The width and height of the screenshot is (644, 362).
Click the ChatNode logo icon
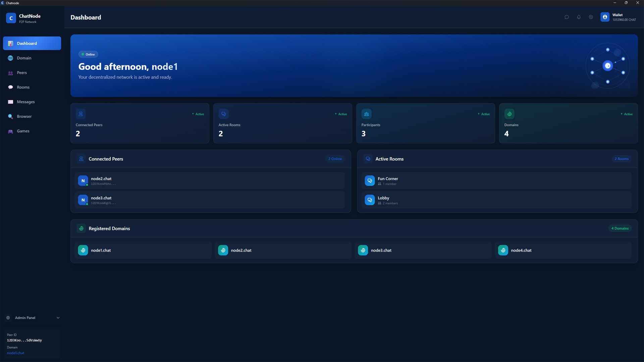click(x=11, y=18)
